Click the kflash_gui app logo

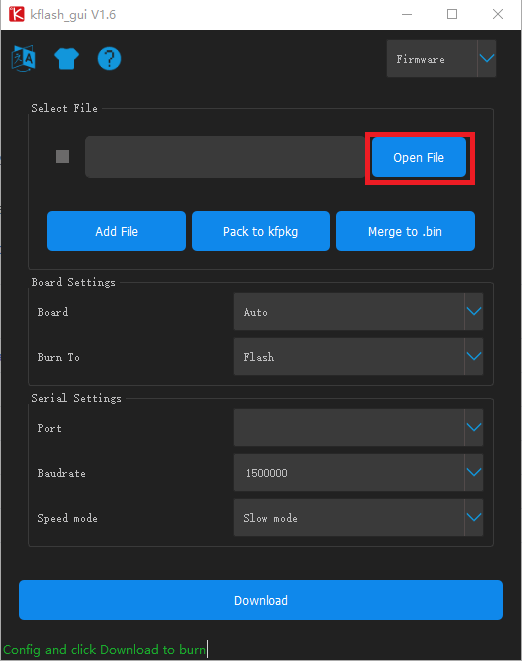(16, 14)
